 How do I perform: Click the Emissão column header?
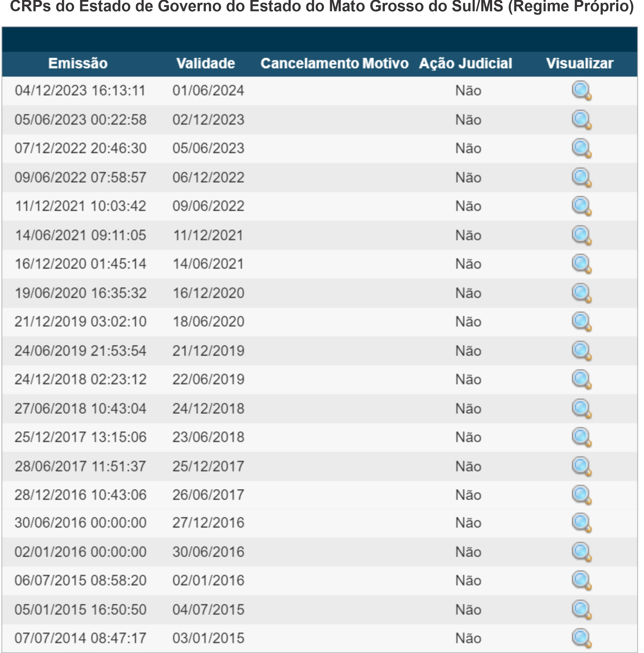click(78, 63)
